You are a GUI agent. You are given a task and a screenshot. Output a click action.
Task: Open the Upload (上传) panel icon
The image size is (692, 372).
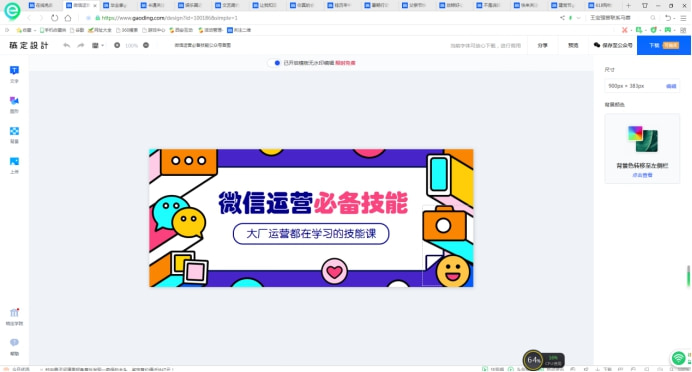coord(14,165)
